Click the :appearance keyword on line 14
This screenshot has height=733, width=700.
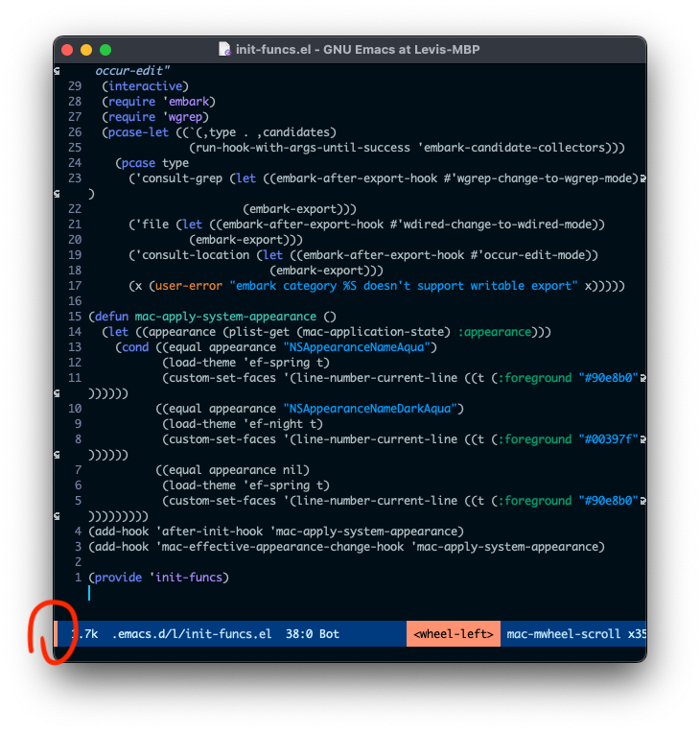tap(495, 332)
